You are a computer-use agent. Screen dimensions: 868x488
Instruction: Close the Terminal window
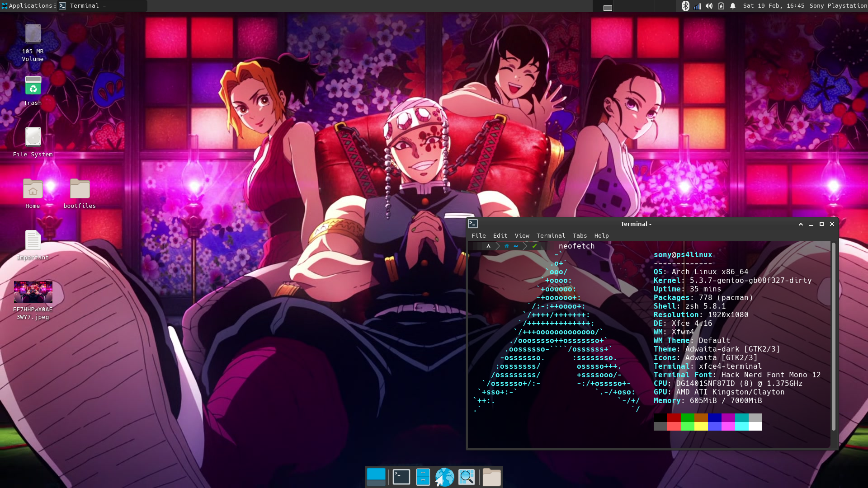[832, 224]
